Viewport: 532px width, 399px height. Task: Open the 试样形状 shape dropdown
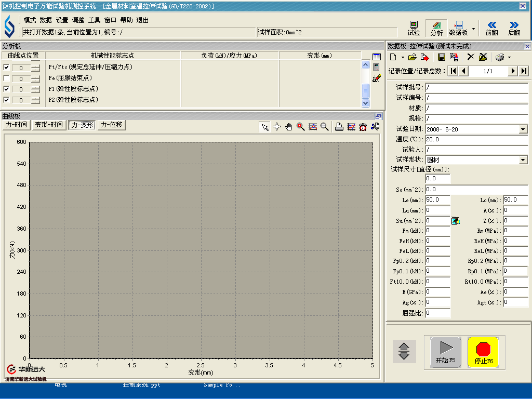tap(523, 161)
